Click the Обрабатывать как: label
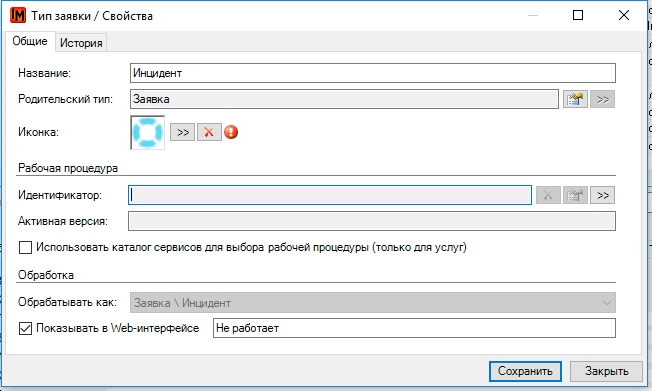 [67, 302]
